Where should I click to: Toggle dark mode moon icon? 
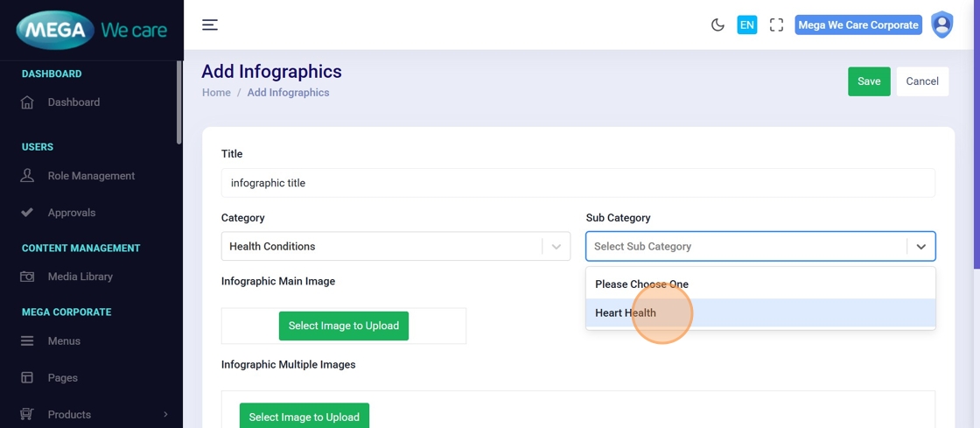pyautogui.click(x=717, y=25)
